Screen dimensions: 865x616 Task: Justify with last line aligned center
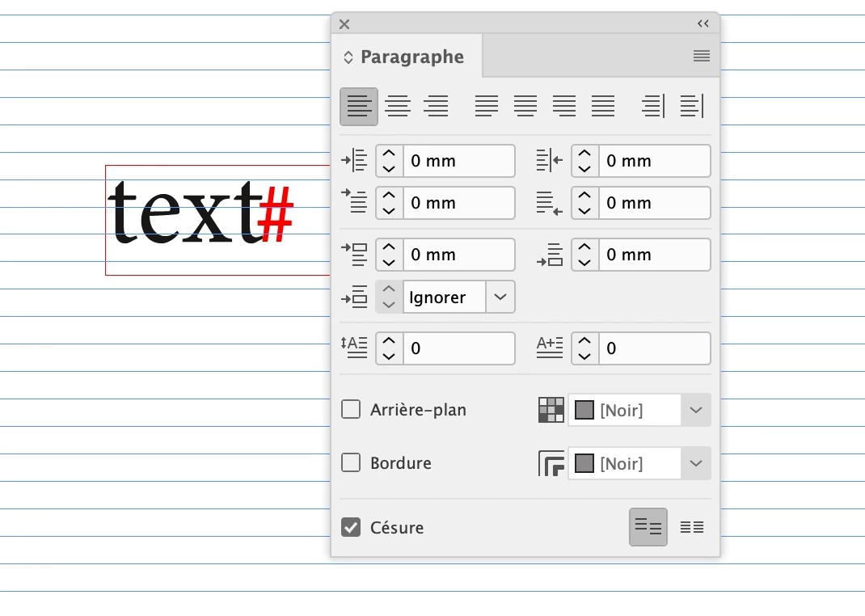click(x=525, y=107)
